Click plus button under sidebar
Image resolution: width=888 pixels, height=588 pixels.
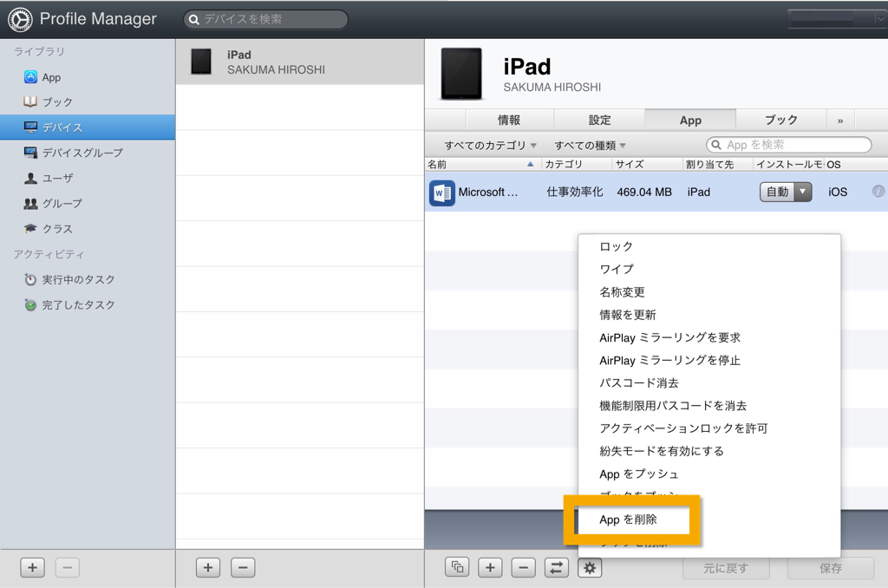click(32, 567)
